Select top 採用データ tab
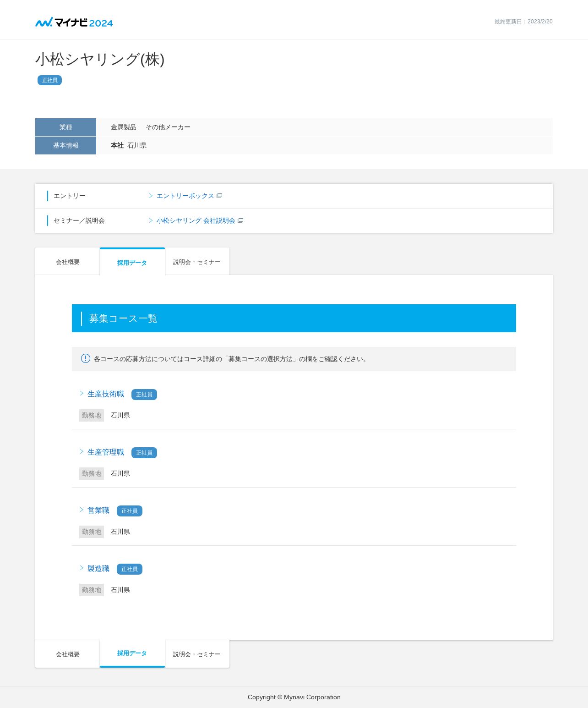 click(x=132, y=262)
